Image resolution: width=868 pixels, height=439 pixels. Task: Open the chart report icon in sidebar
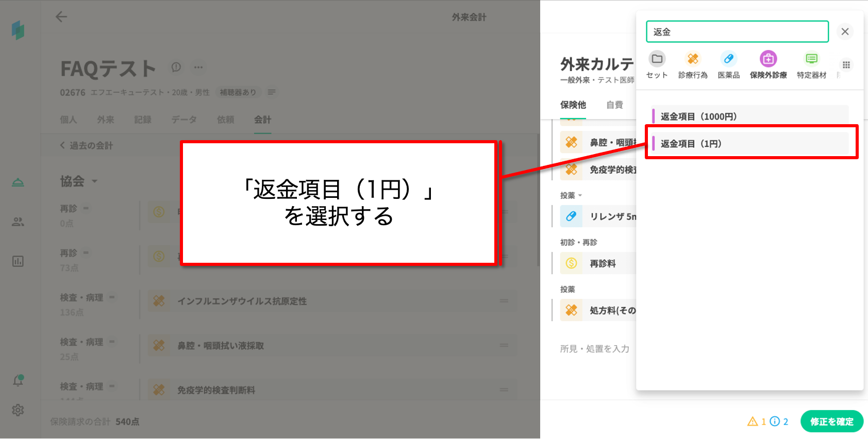(18, 261)
